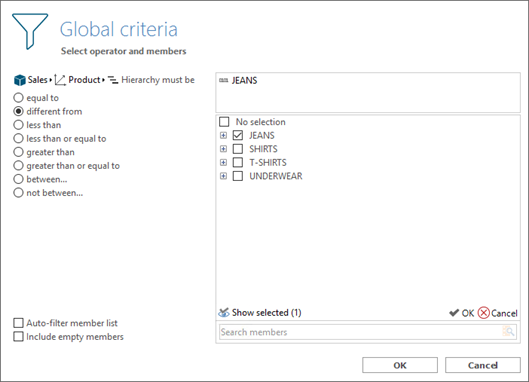
Task: Enable Auto-filter member list
Action: tap(18, 323)
